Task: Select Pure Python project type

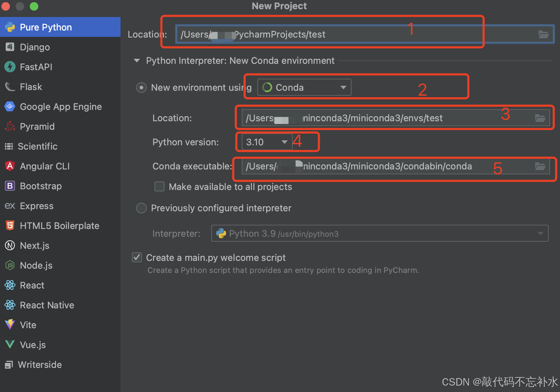Action: pos(60,27)
